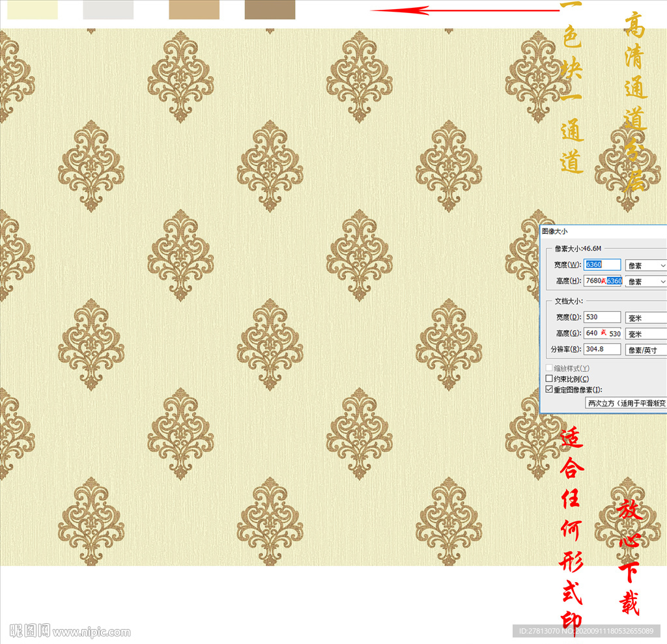667x644 pixels.
Task: Pick the light gray color swatch
Action: click(x=108, y=9)
